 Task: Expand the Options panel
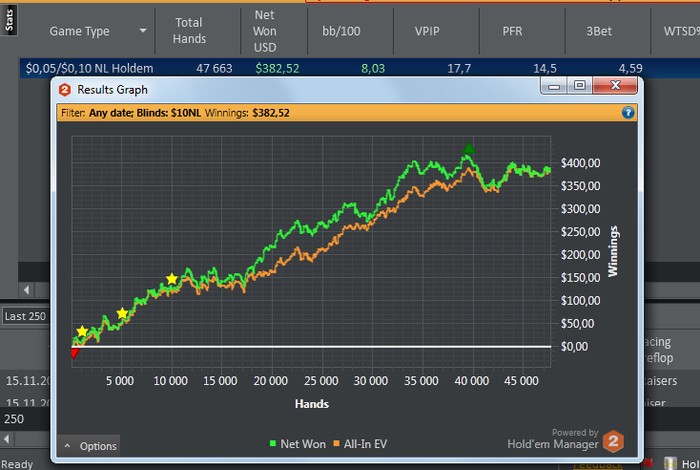(89, 446)
